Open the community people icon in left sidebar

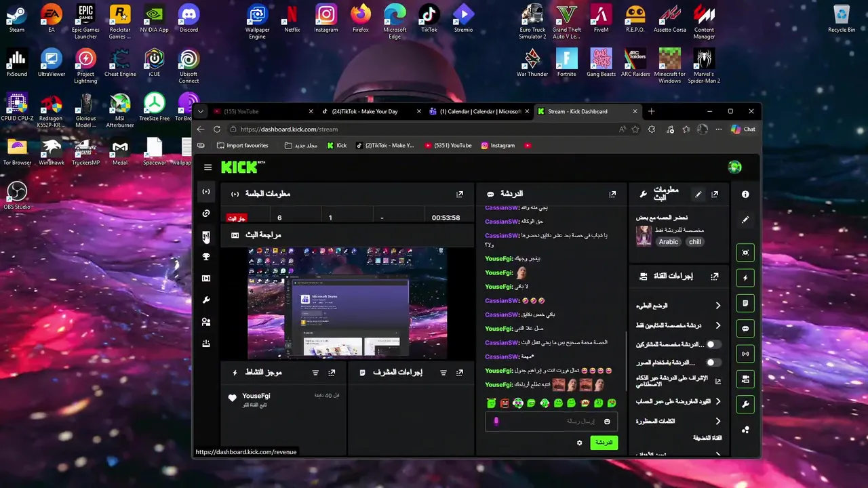pos(206,322)
